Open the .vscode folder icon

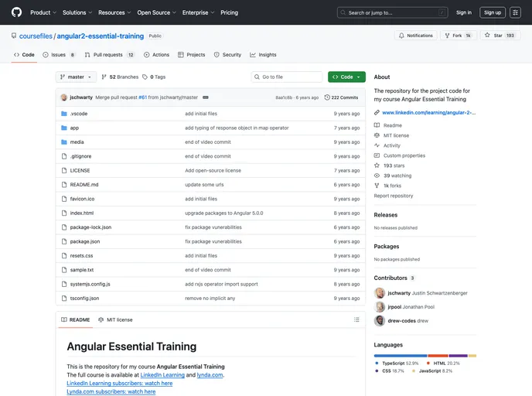(x=63, y=114)
